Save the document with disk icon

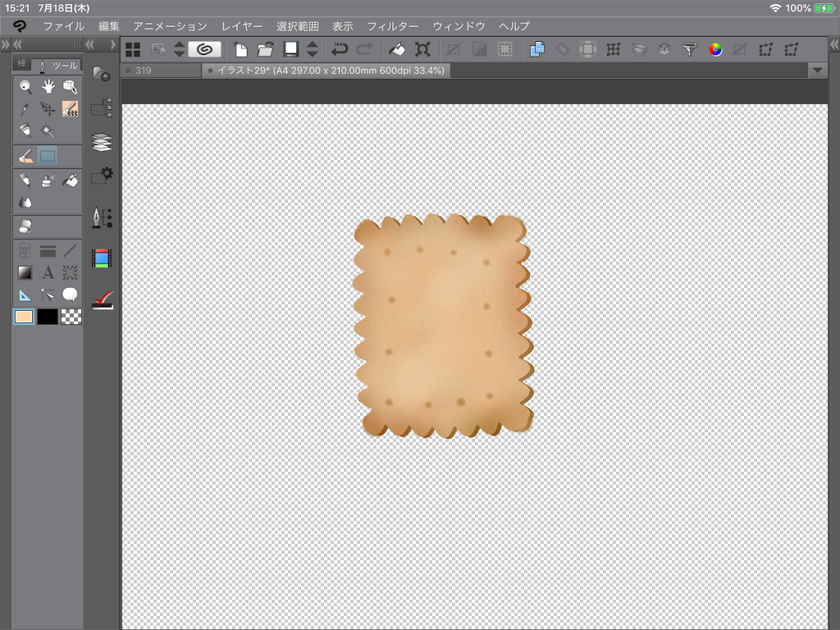pos(291,49)
